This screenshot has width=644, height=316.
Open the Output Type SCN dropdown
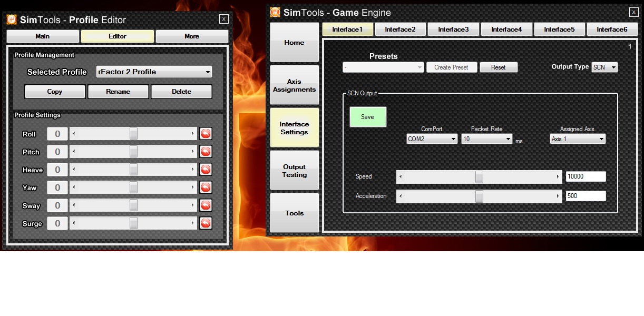604,67
